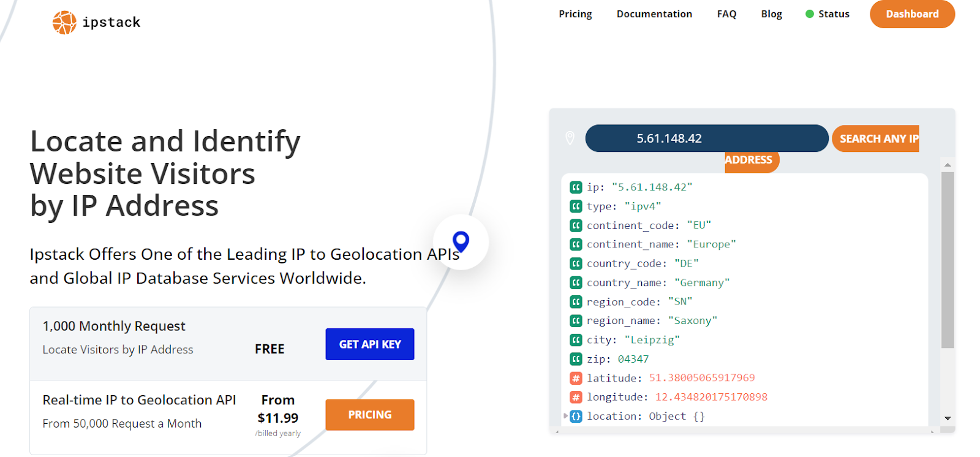980x457 pixels.
Task: Click the value "ipv4"
Action: tap(643, 206)
